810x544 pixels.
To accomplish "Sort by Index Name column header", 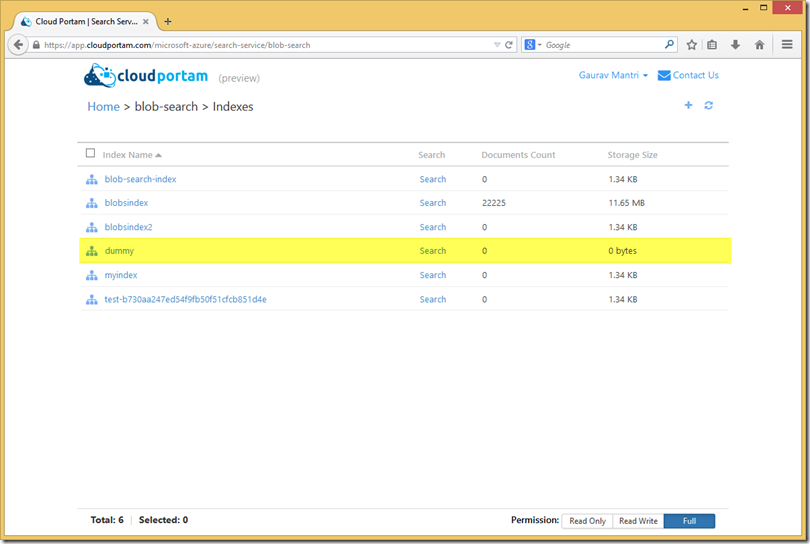I will pos(132,155).
